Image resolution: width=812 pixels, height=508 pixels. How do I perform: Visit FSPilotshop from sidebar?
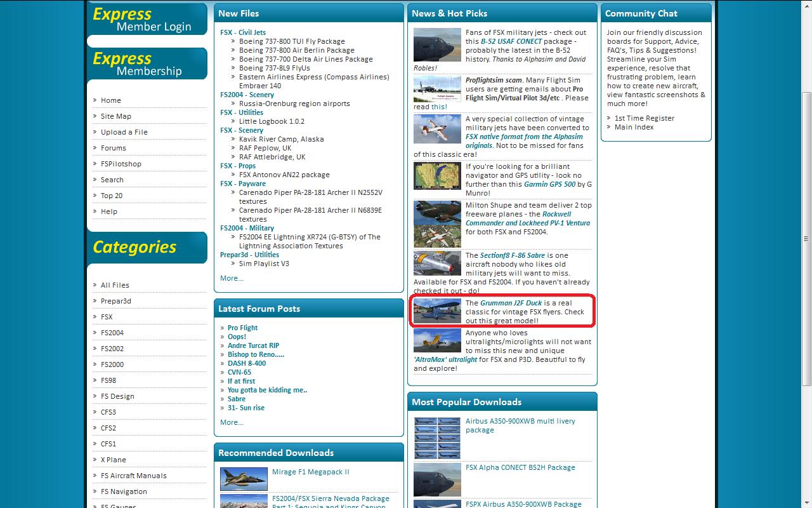click(121, 164)
